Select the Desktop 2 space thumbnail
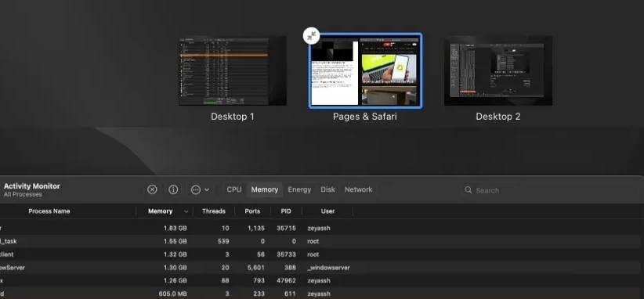Image resolution: width=644 pixels, height=299 pixels. coord(498,71)
